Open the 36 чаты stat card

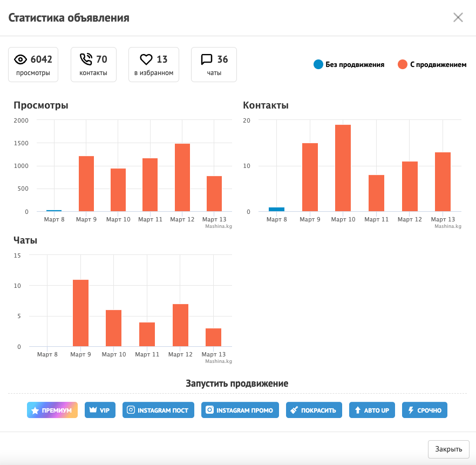click(214, 64)
